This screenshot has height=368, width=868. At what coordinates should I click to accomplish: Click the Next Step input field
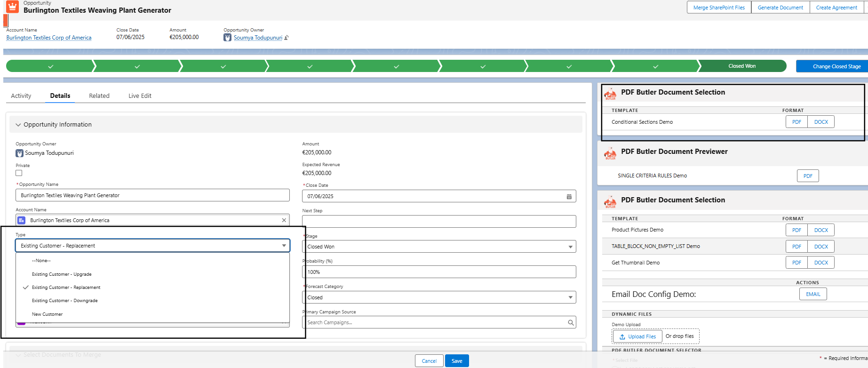point(439,222)
